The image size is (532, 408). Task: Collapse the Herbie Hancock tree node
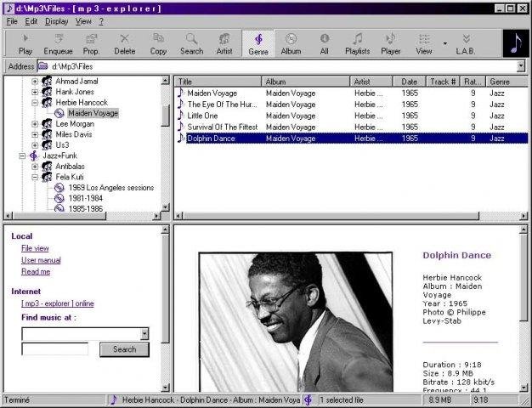coord(35,103)
